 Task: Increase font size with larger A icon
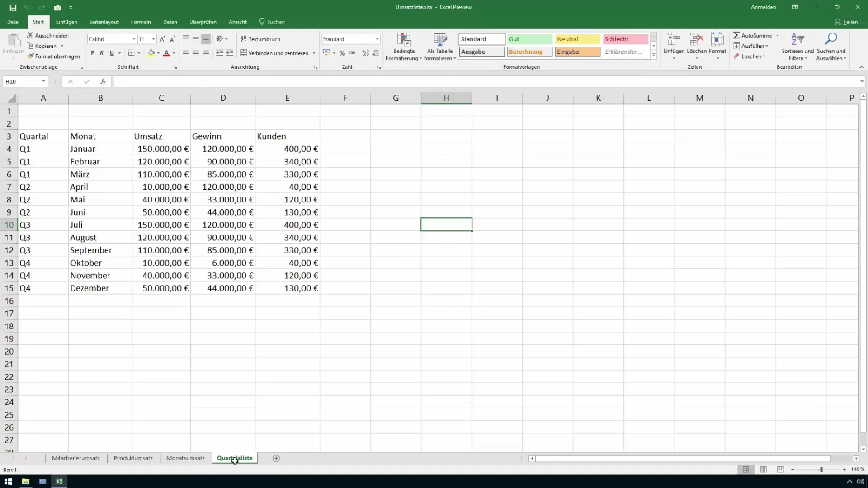[x=162, y=39]
